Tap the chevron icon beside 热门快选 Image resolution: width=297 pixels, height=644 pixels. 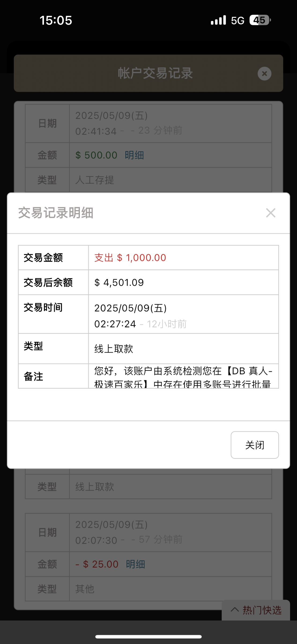coord(235,610)
